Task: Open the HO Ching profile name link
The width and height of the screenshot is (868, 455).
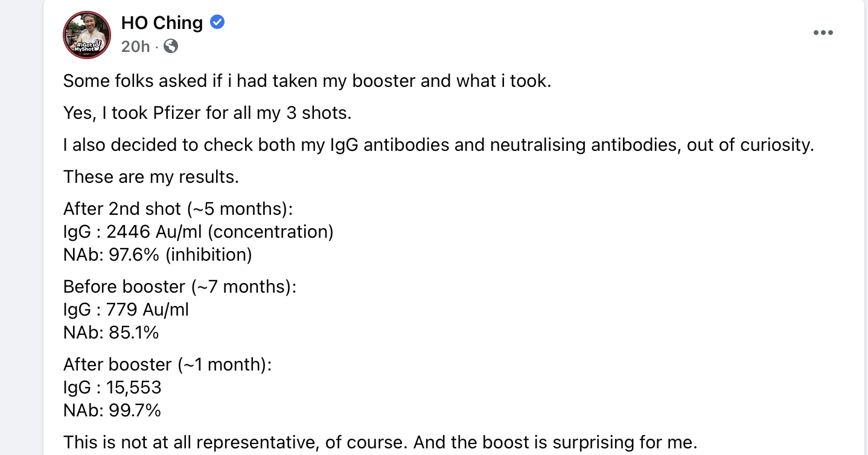Action: pyautogui.click(x=162, y=23)
